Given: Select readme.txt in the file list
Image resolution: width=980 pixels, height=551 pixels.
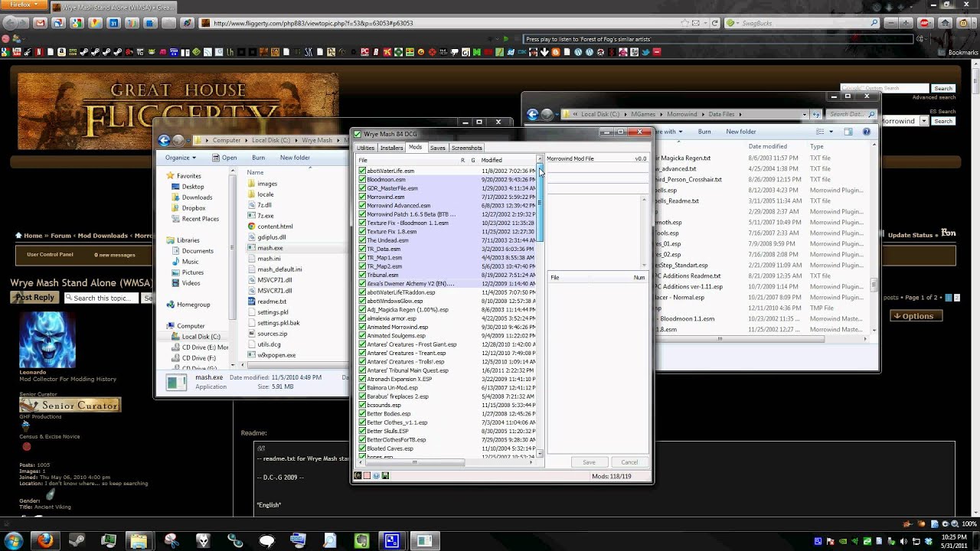Looking at the screenshot, I should (272, 302).
